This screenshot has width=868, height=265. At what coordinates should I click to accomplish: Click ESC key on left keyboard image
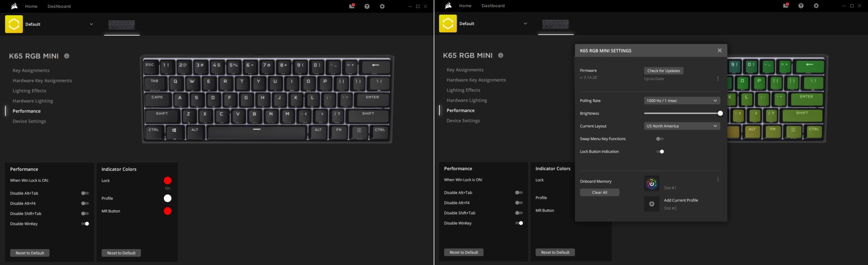click(150, 67)
